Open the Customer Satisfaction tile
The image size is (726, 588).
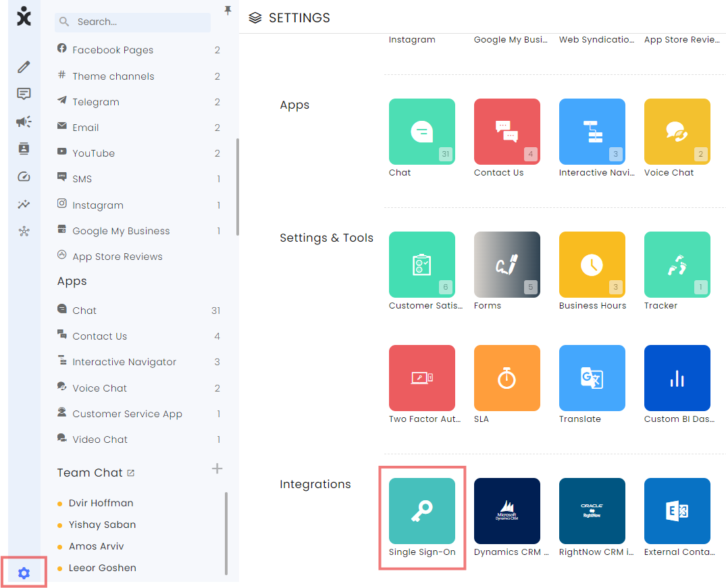click(x=422, y=265)
